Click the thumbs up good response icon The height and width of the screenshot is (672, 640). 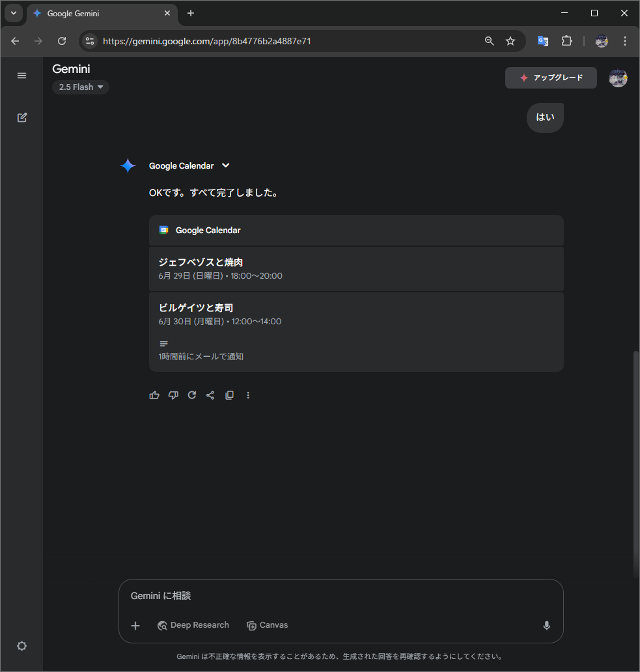154,395
